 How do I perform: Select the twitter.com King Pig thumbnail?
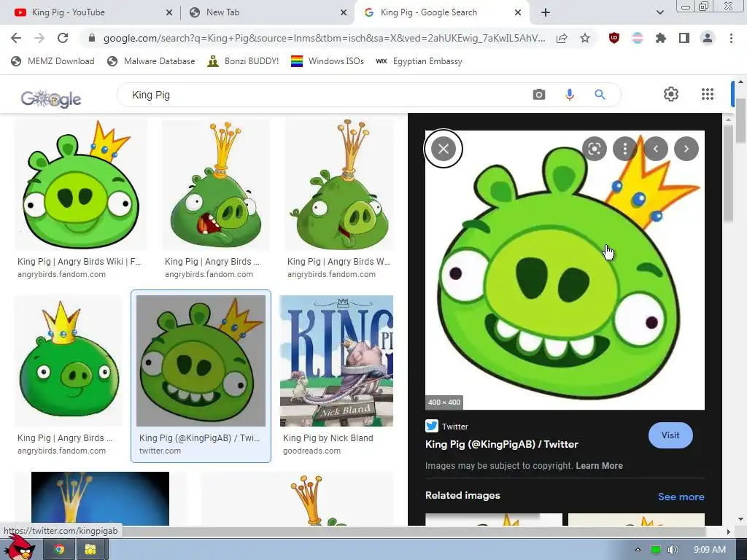click(x=201, y=360)
